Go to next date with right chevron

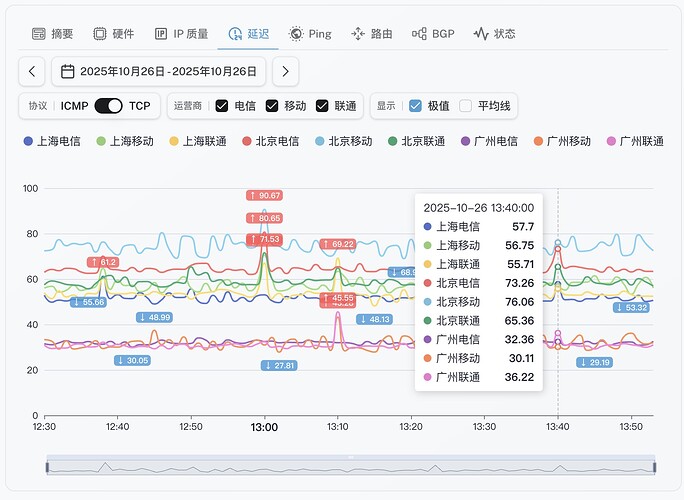pos(285,72)
